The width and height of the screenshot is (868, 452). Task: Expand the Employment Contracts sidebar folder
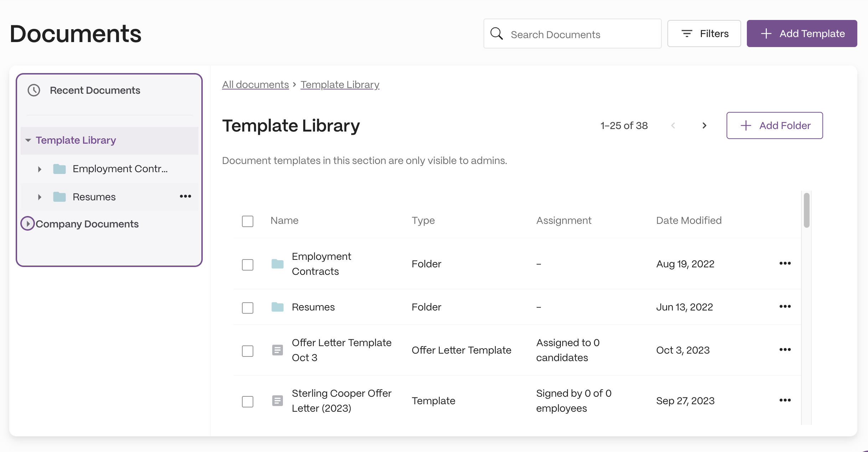(40, 169)
